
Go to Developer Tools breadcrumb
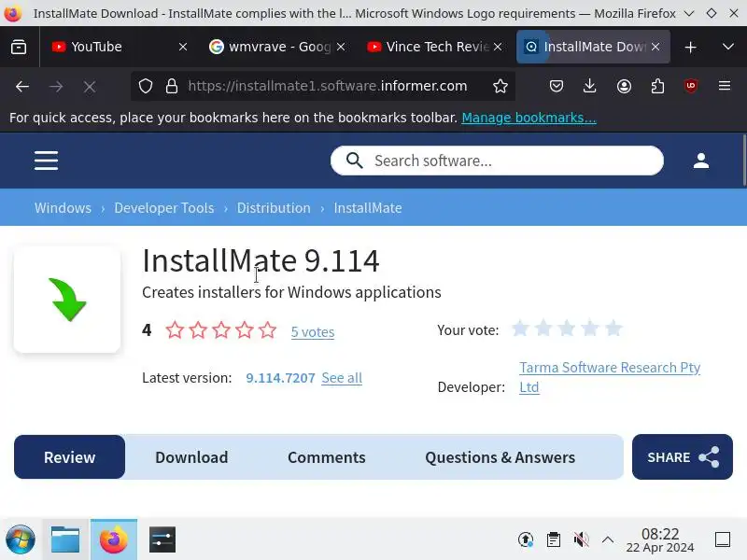[164, 208]
